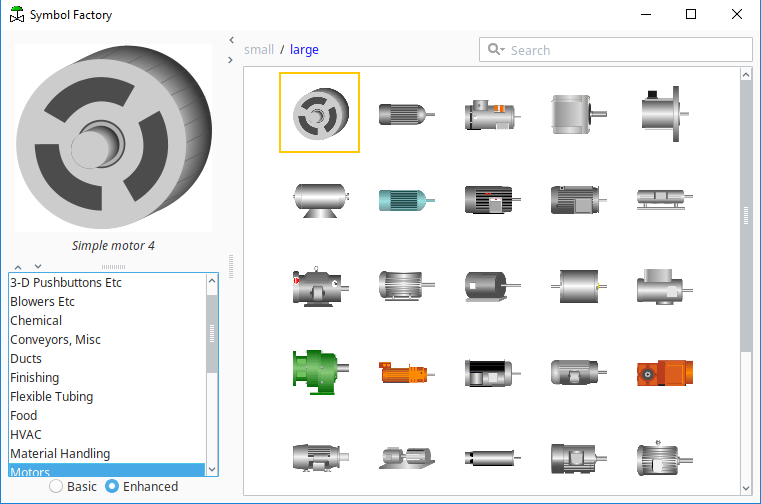Open the search options magnifier dropdown
The height and width of the screenshot is (504, 761).
coord(496,49)
